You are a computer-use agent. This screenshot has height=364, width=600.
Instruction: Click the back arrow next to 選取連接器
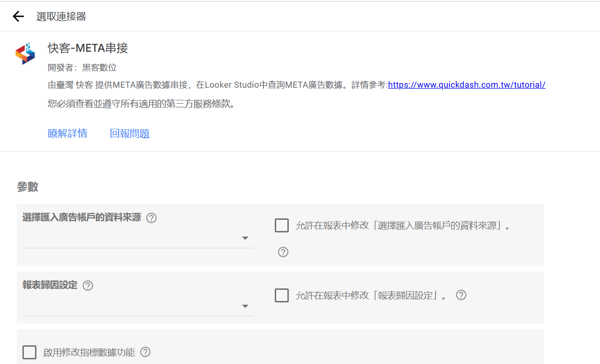pos(18,17)
